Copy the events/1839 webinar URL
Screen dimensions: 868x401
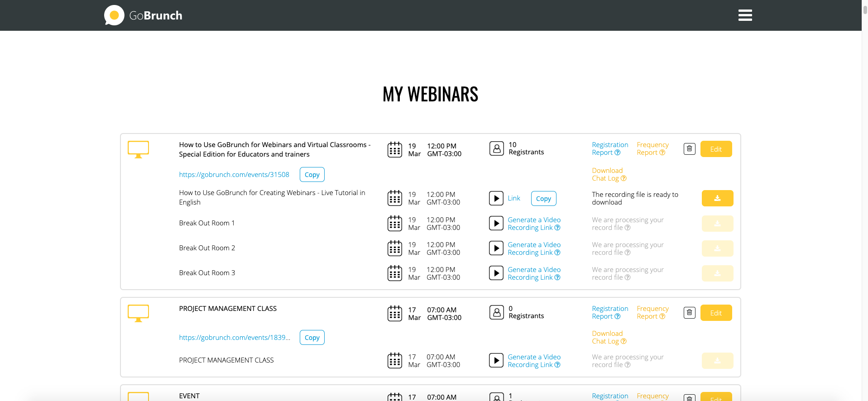coord(312,338)
